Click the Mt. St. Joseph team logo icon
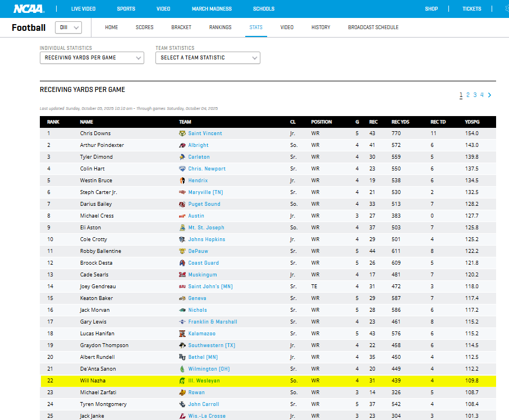Image resolution: width=509 pixels, height=420 pixels. [x=182, y=228]
